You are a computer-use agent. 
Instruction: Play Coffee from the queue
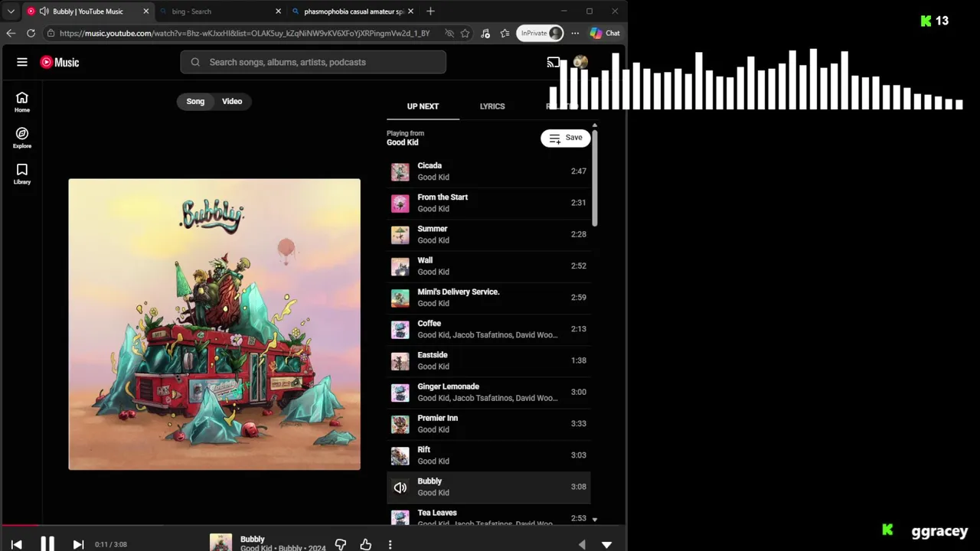tap(488, 329)
